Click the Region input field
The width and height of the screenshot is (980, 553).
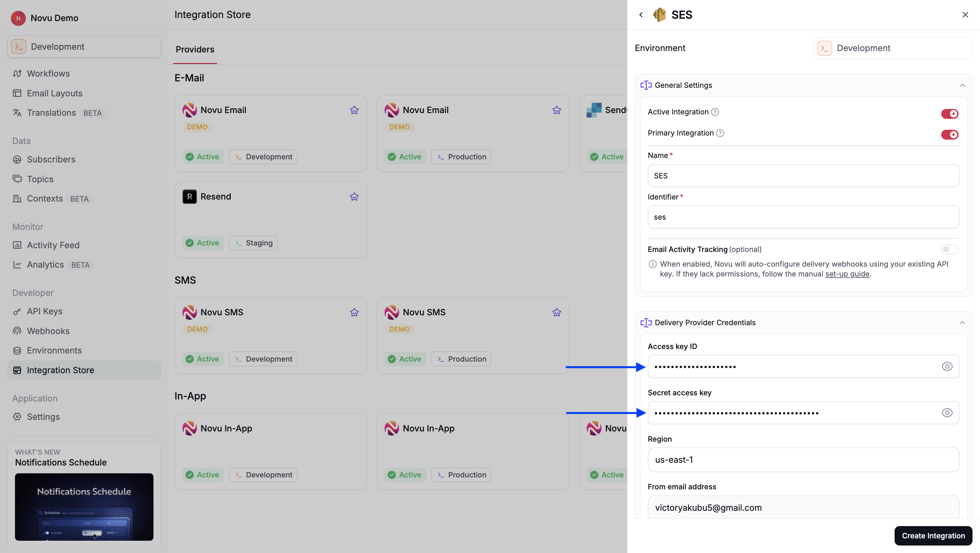[803, 460]
